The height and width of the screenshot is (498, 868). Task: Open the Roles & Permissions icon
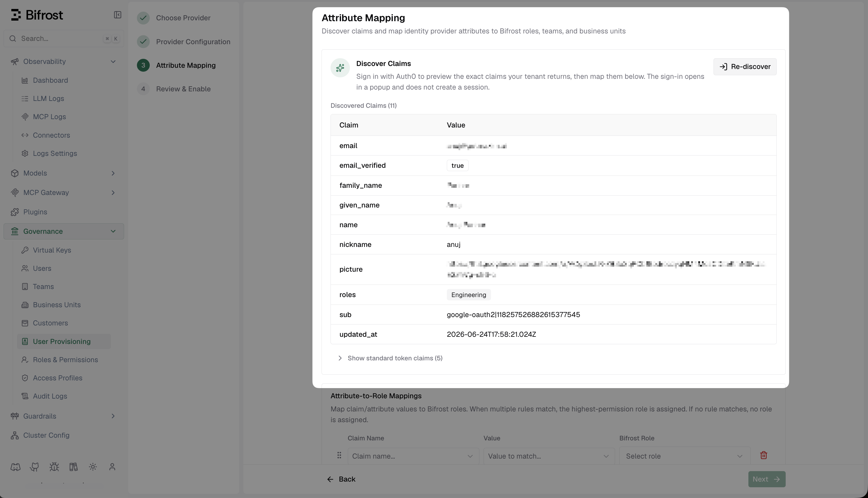pos(25,359)
